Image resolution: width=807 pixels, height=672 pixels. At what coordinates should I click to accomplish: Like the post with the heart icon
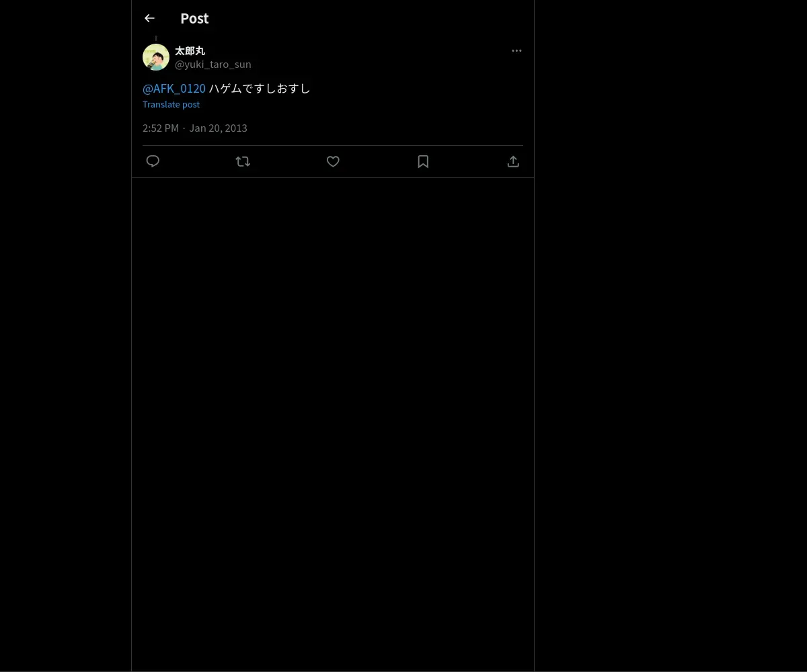[x=333, y=161]
